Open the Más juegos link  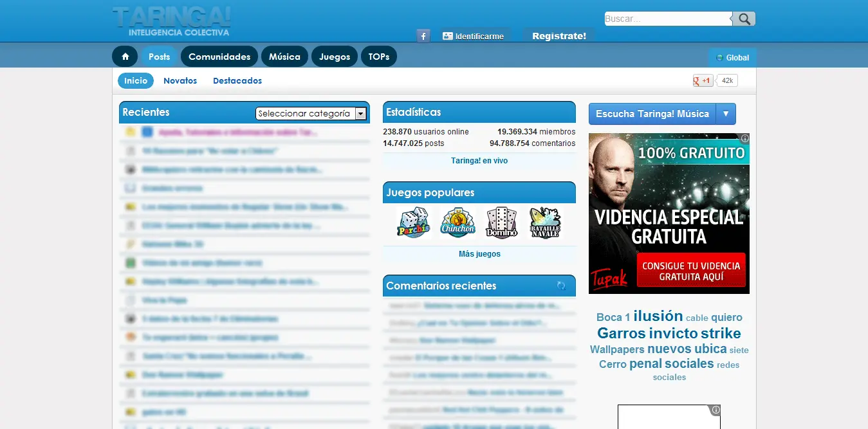click(x=479, y=254)
